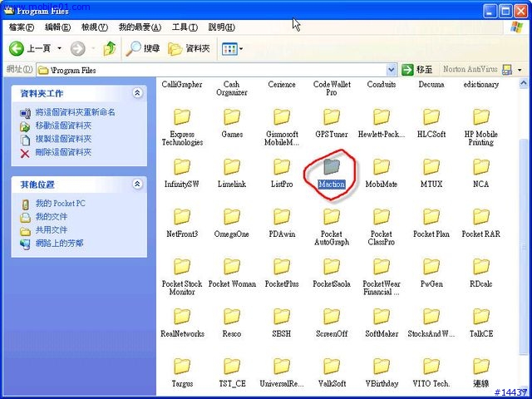Click the CalliGrapher folder label
This screenshot has width=532, height=399.
(x=182, y=85)
